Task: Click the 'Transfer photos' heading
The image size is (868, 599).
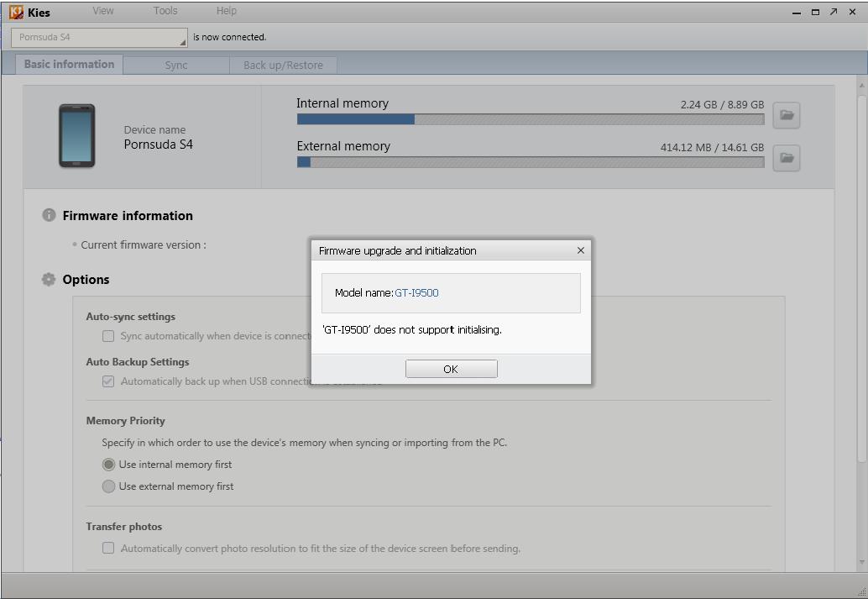Action: pos(124,527)
